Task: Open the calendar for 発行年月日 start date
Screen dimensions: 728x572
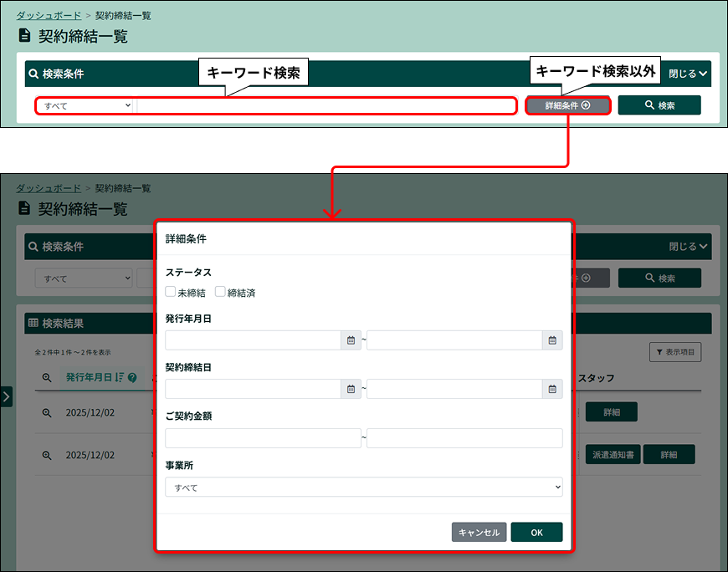Action: click(351, 340)
